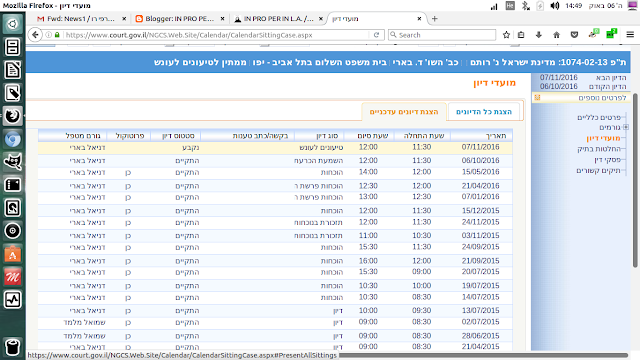Select the 07/11/2016 hearing date cell
This screenshot has width=640, height=360.
coord(480,147)
